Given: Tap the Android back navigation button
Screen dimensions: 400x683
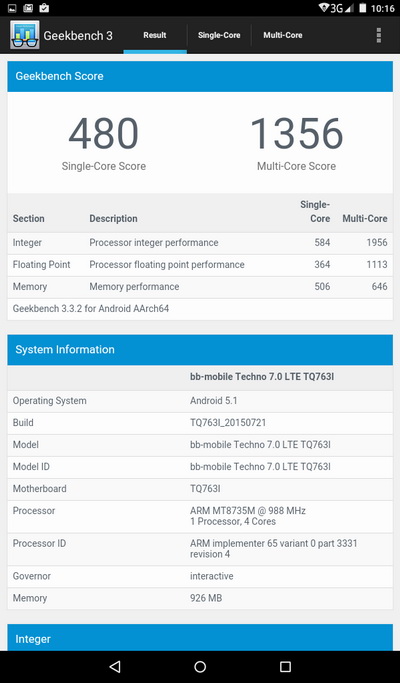Looking at the screenshot, I should (x=115, y=666).
